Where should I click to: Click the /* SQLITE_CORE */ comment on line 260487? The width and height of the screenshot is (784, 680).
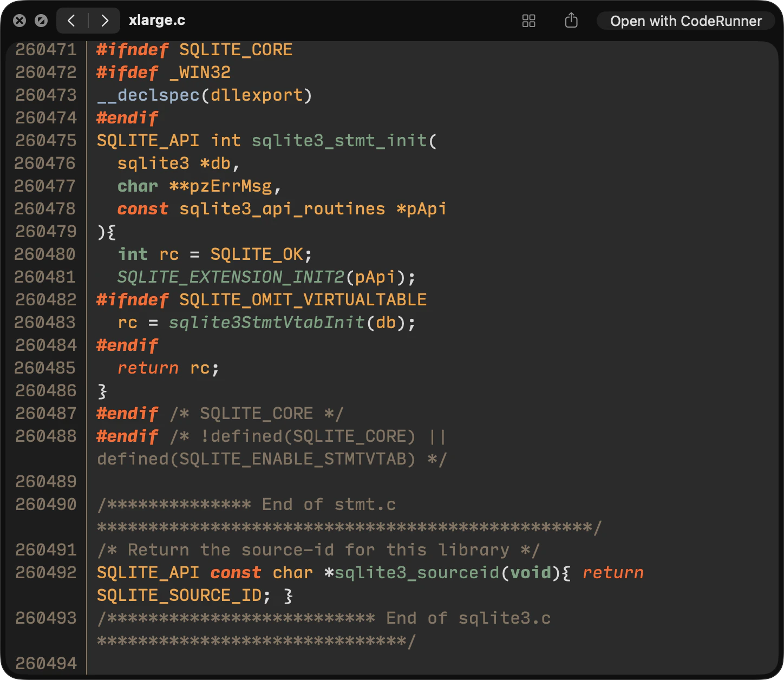pyautogui.click(x=257, y=414)
